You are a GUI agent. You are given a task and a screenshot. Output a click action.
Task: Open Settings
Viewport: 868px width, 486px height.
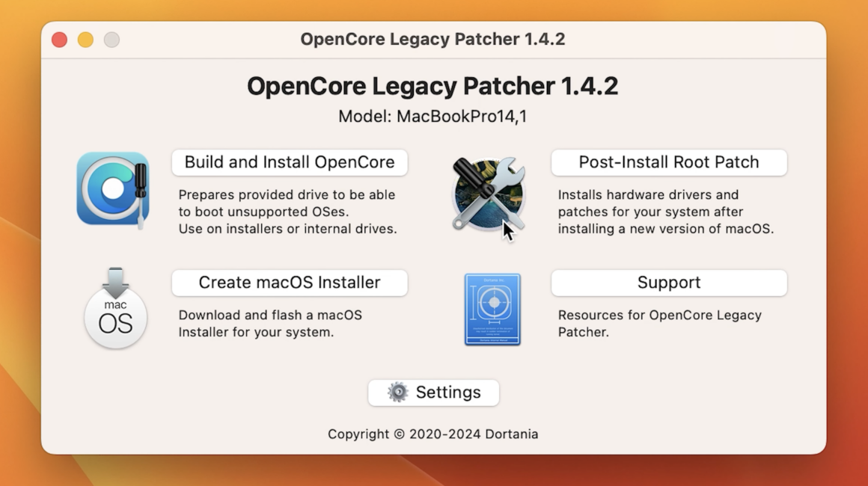tap(433, 393)
